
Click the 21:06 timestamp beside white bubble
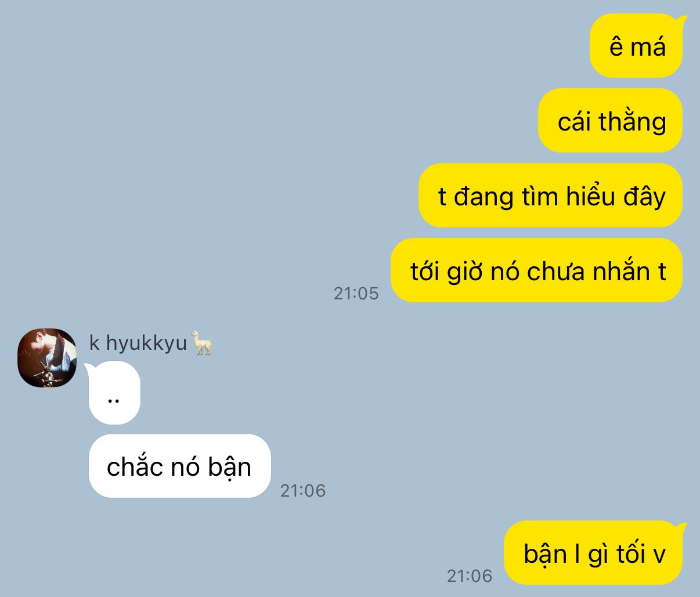click(x=303, y=491)
